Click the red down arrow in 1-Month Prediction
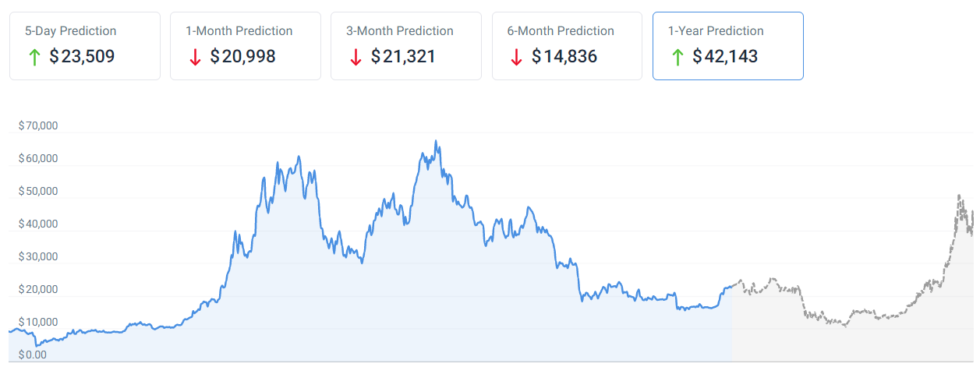980x367 pixels. pyautogui.click(x=193, y=57)
